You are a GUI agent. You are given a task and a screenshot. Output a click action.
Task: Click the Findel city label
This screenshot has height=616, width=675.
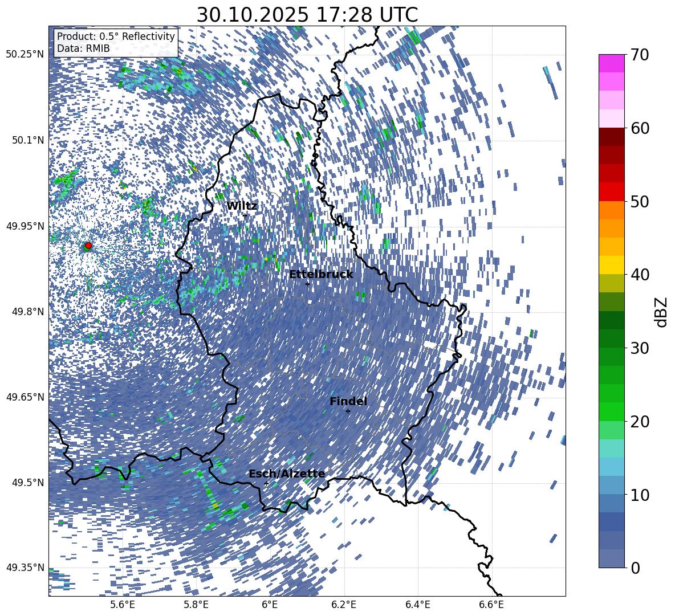tap(348, 401)
